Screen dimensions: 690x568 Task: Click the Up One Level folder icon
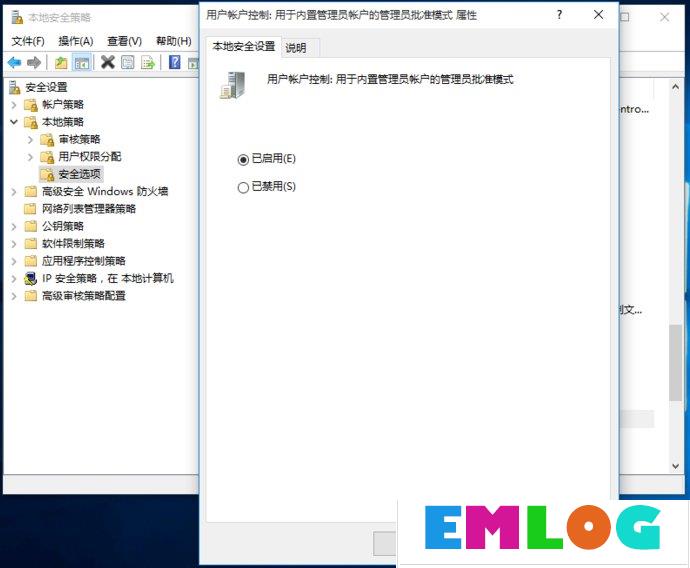(x=61, y=62)
